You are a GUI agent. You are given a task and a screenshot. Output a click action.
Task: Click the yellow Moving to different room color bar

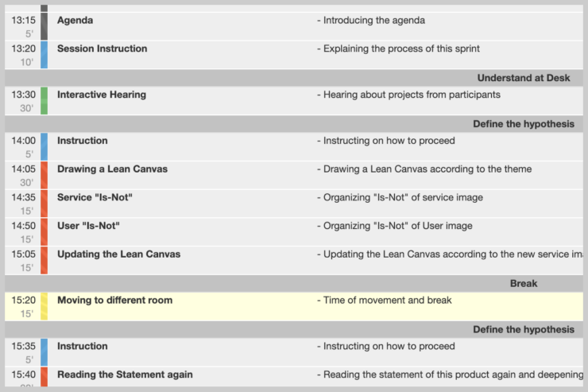coord(44,306)
